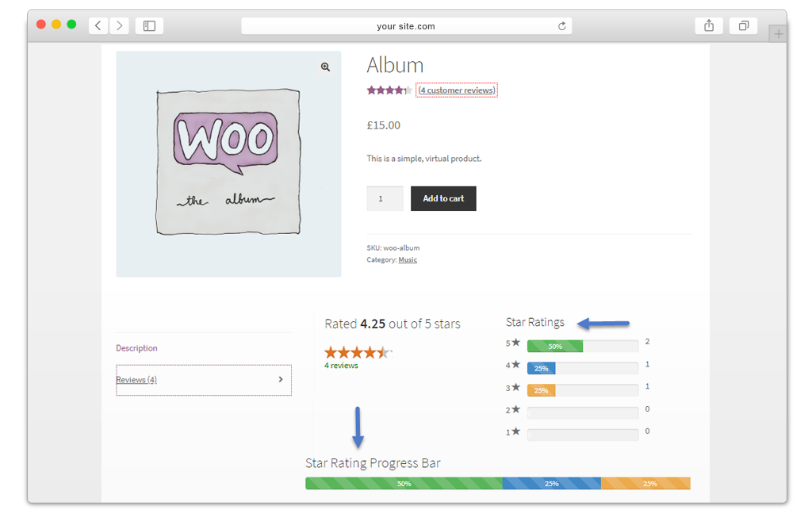Viewport: 812px width, 510px height.
Task: Click the Album product title
Action: tap(395, 65)
